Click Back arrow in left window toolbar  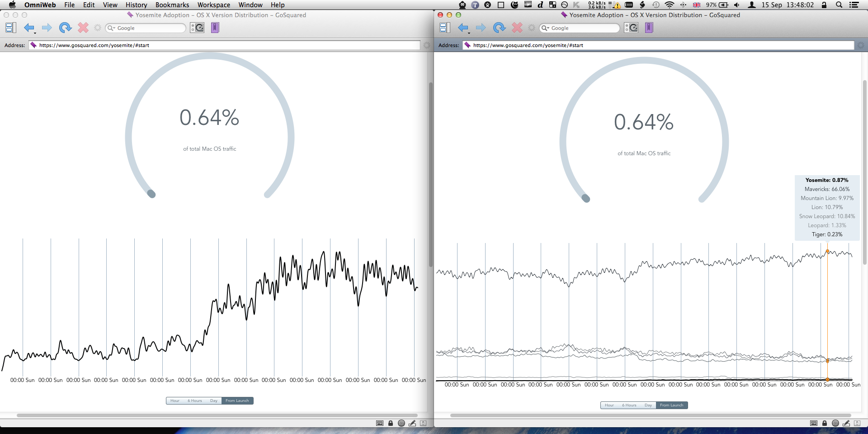coord(29,28)
